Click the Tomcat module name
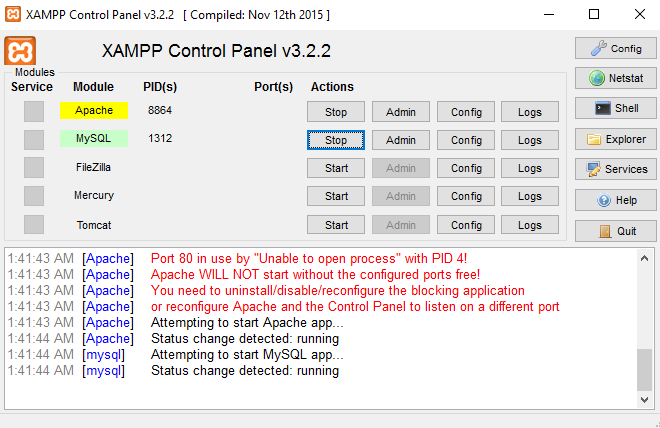This screenshot has height=428, width=660. 94,225
